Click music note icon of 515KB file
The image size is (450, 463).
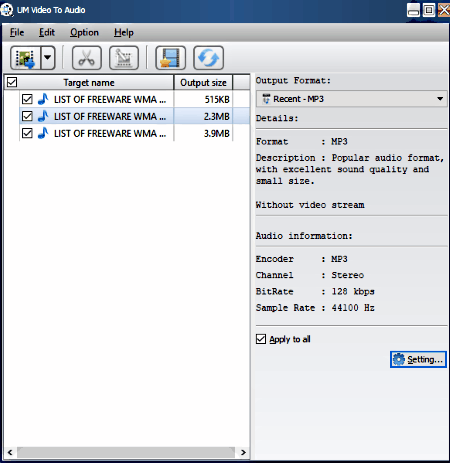(43, 99)
